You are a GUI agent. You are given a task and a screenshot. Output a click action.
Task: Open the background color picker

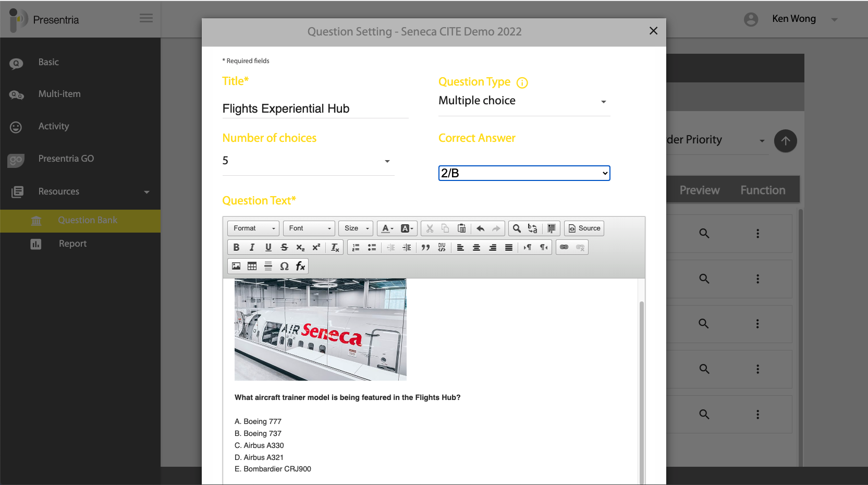tap(407, 228)
